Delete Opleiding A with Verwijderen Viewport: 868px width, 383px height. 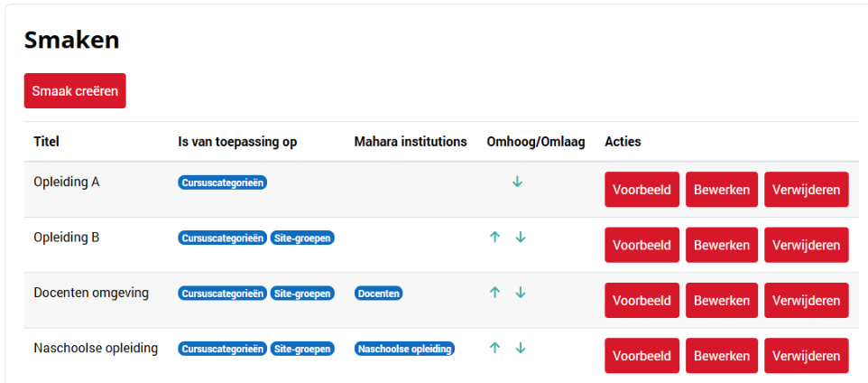tap(806, 190)
